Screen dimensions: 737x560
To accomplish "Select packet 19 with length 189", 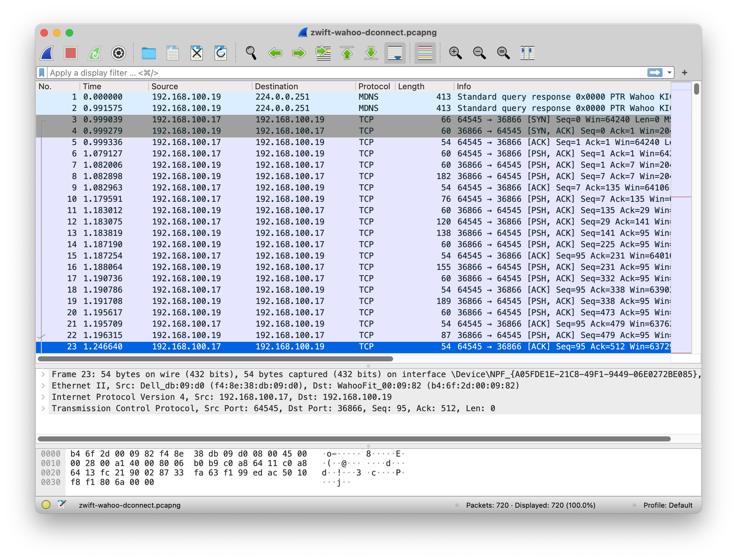I will click(353, 301).
